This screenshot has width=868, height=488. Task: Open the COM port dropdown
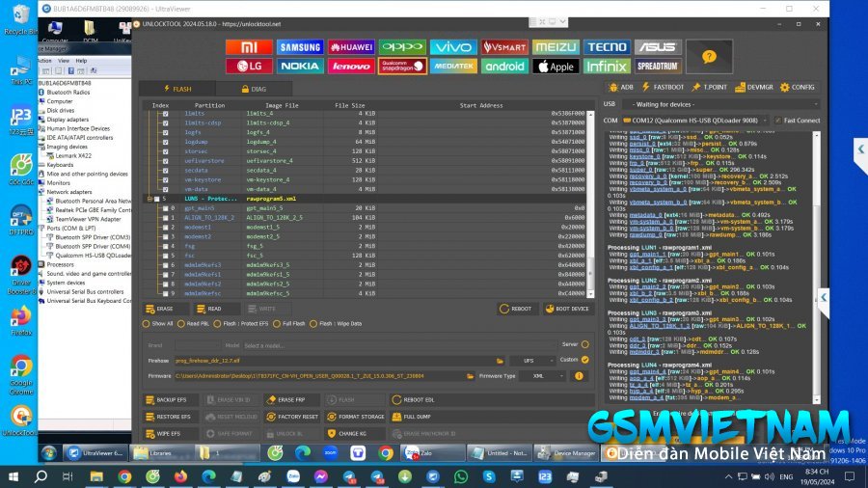click(x=694, y=121)
